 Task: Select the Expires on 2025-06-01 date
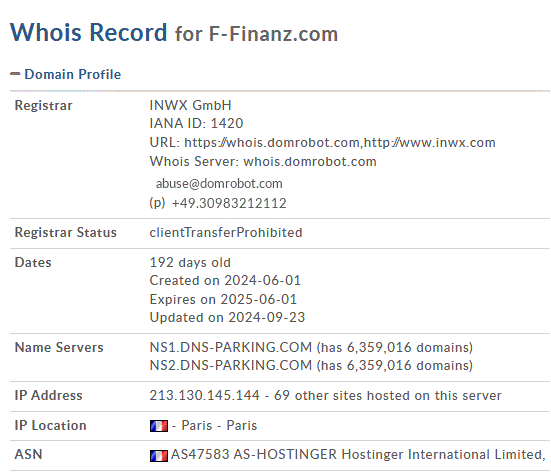(223, 299)
